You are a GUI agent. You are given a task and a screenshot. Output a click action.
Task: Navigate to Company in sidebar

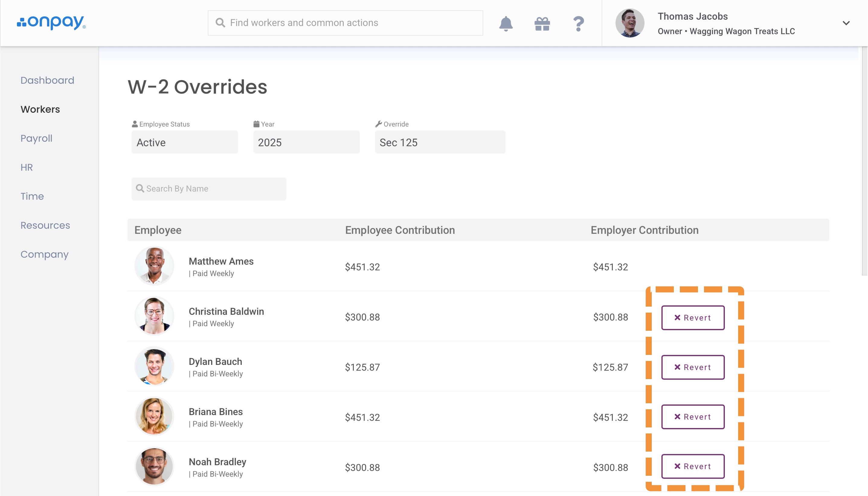click(45, 254)
